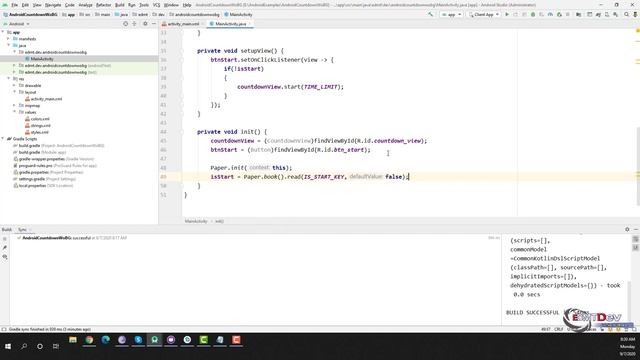Open the File menu

[14, 5]
